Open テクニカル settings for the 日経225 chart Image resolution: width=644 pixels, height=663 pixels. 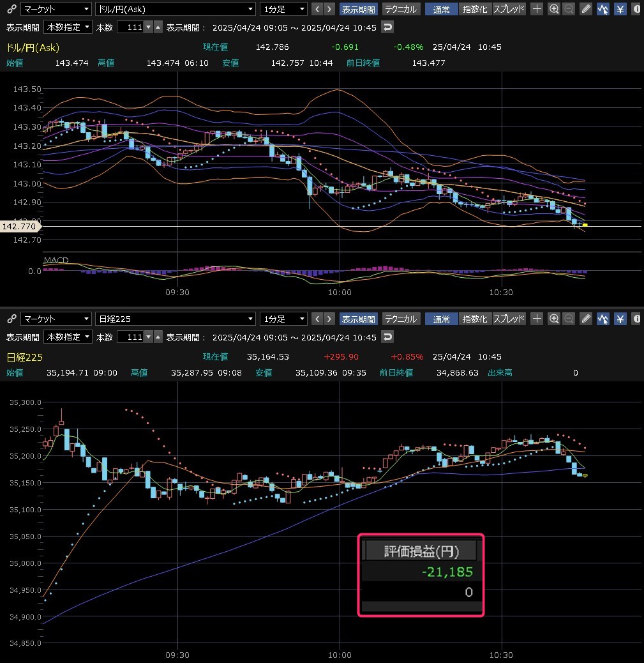(x=401, y=318)
